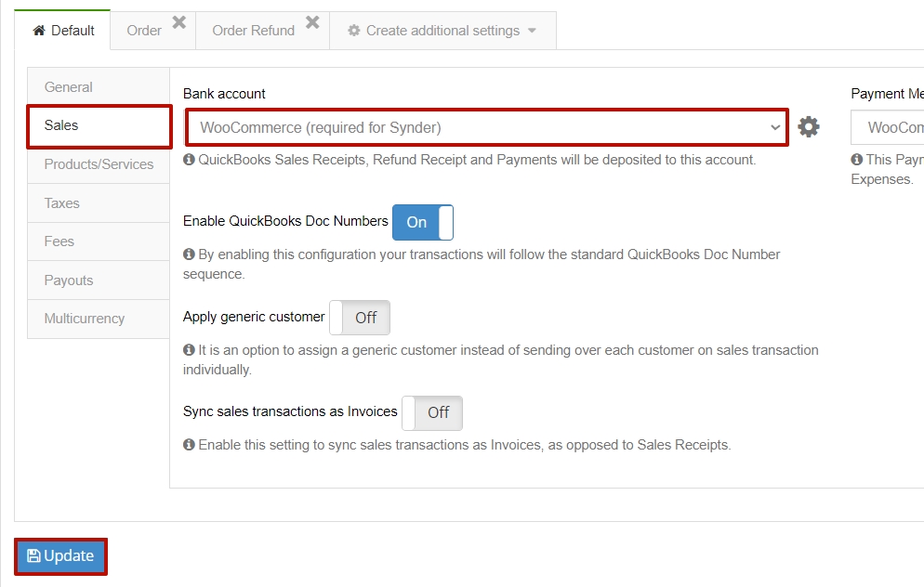Open the General settings section
924x587 pixels.
(99, 87)
